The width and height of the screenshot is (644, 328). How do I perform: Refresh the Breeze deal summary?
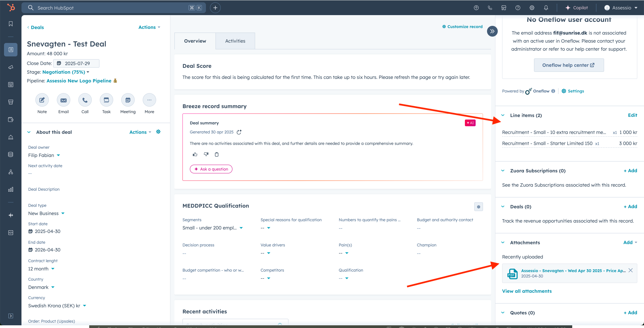tap(239, 132)
